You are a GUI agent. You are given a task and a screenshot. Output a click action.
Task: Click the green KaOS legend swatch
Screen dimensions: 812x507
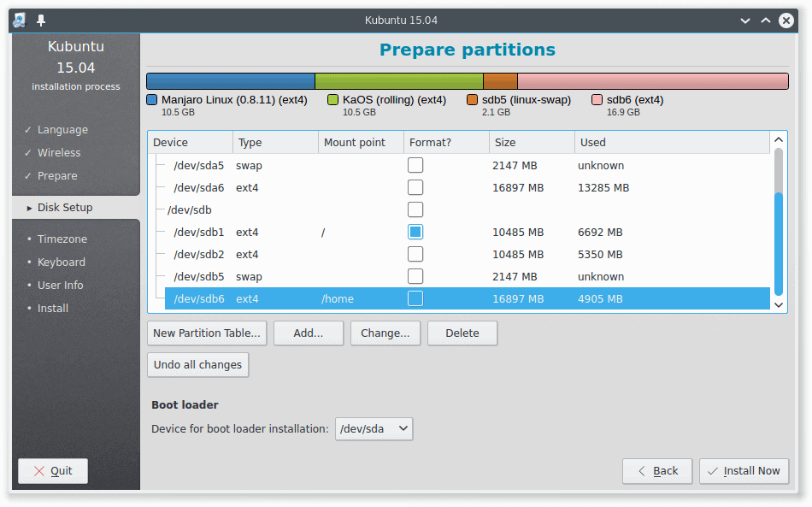click(x=333, y=99)
